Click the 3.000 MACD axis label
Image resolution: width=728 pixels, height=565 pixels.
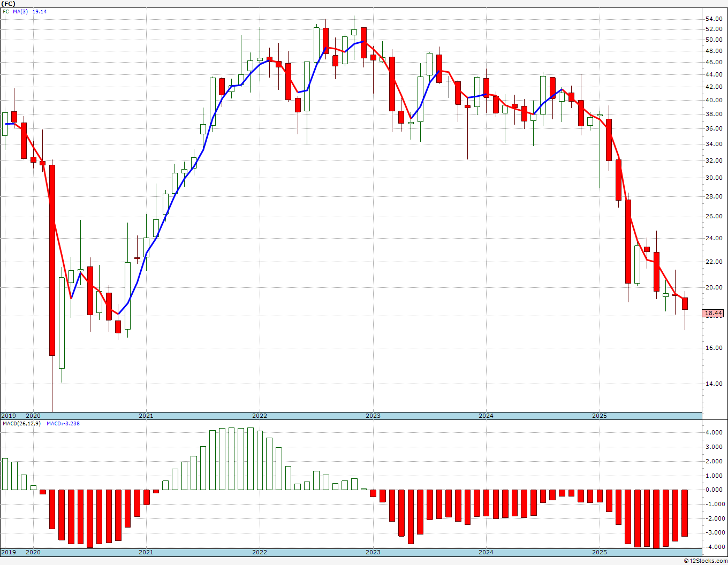point(715,447)
